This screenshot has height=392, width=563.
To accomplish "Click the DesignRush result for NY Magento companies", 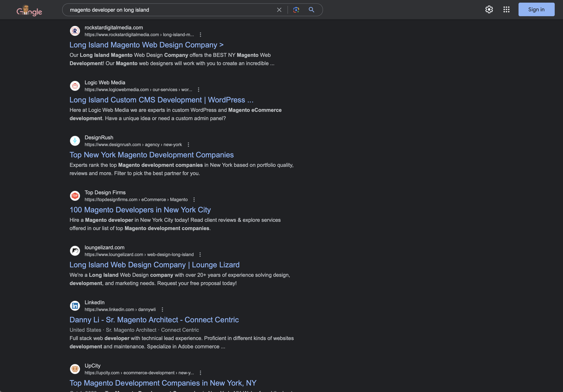I will pyautogui.click(x=151, y=154).
